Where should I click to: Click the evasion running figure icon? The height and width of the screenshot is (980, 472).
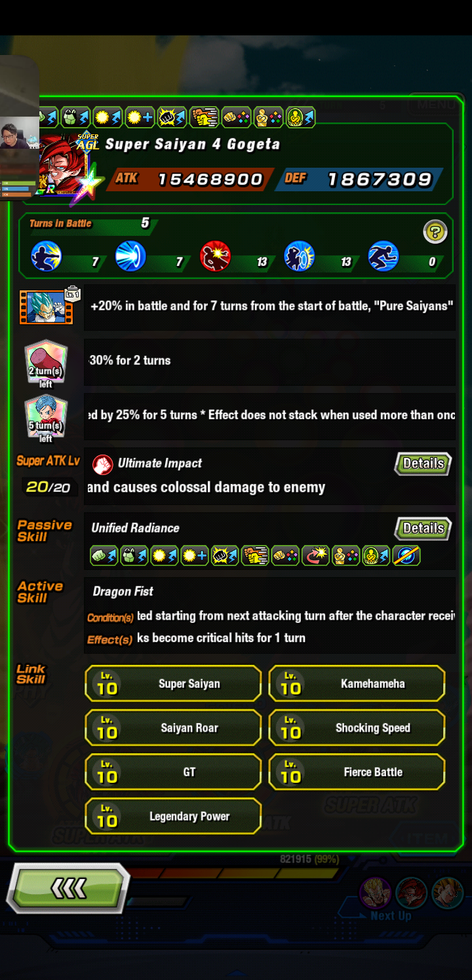[x=383, y=255]
